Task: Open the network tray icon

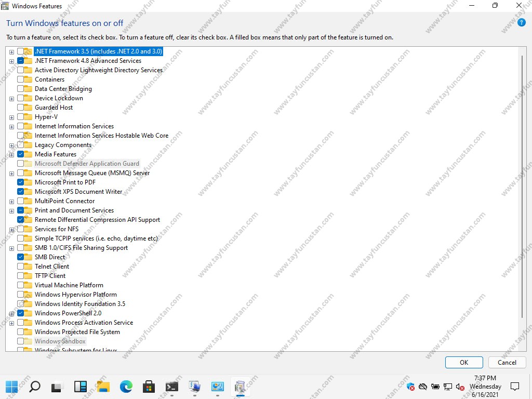Action: [448, 387]
